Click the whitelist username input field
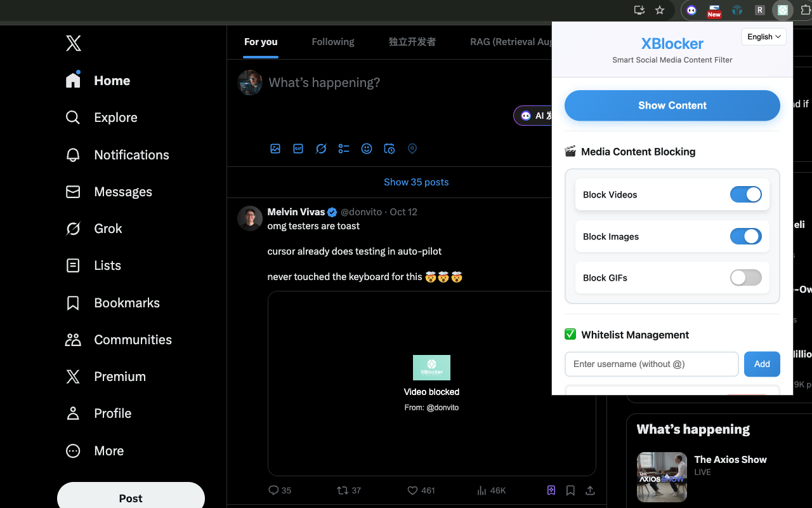The image size is (812, 508). point(652,364)
